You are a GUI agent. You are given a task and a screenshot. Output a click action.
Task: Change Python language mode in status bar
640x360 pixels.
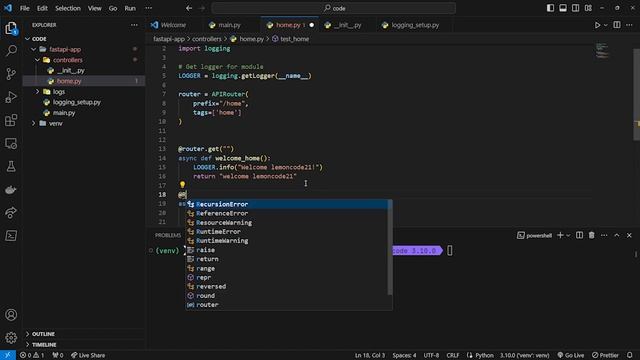click(x=484, y=355)
